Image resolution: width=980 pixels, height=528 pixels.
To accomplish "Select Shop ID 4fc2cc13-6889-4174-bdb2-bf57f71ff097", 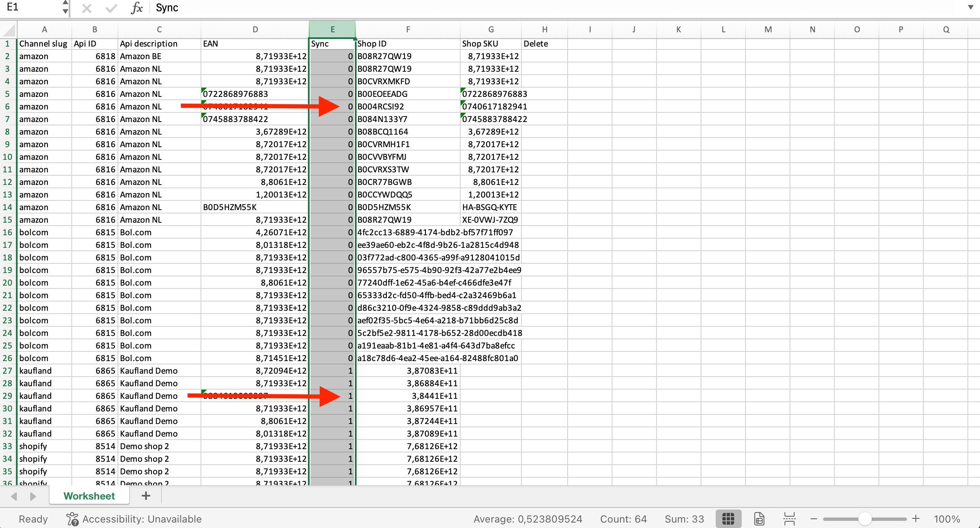I will pyautogui.click(x=408, y=232).
